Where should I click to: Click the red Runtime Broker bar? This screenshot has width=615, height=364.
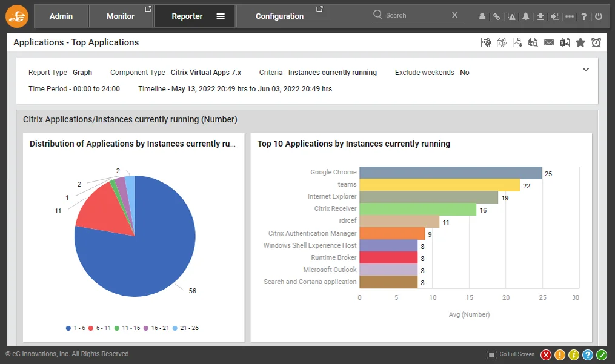pos(388,258)
